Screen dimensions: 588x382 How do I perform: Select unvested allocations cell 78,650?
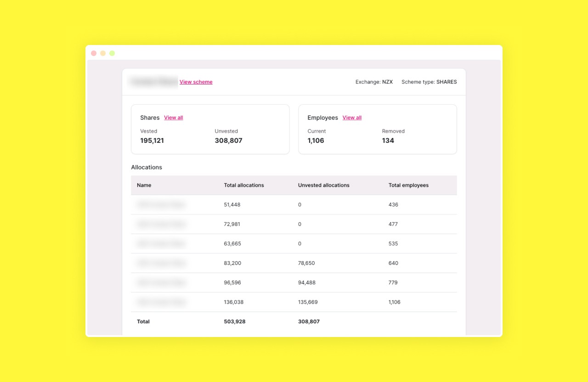[x=306, y=263]
